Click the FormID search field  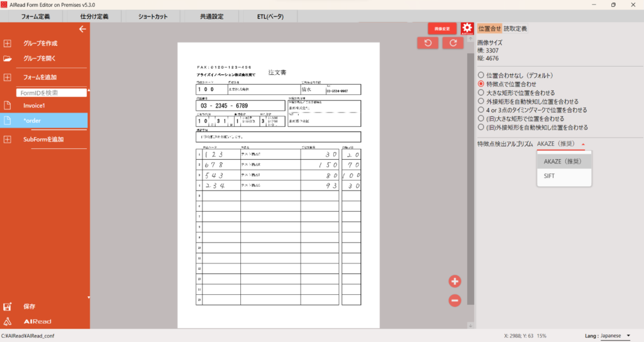tap(52, 92)
